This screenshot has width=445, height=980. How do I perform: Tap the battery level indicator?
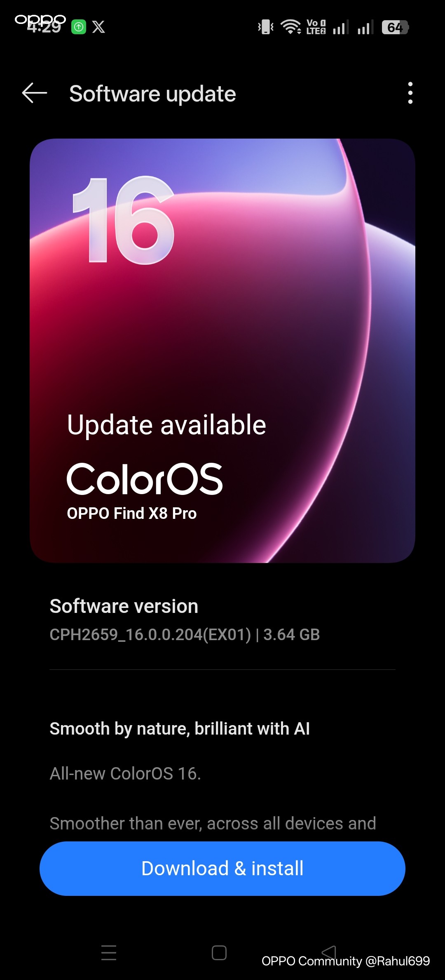pyautogui.click(x=395, y=27)
